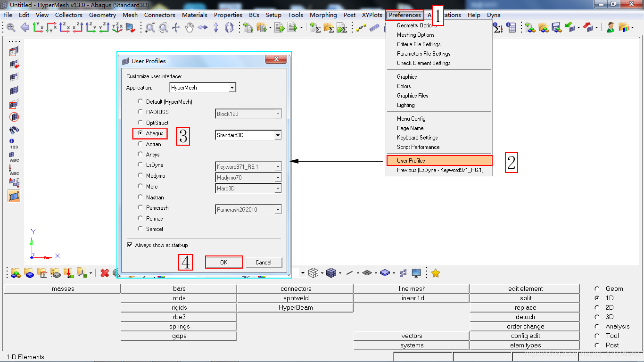644x362 pixels.
Task: Click the fit-model zoom icon in toolbar
Action: (11, 28)
